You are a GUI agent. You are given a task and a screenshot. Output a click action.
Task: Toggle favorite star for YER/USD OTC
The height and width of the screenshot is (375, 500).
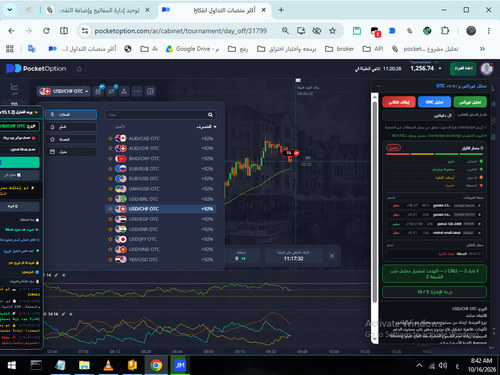click(x=110, y=259)
